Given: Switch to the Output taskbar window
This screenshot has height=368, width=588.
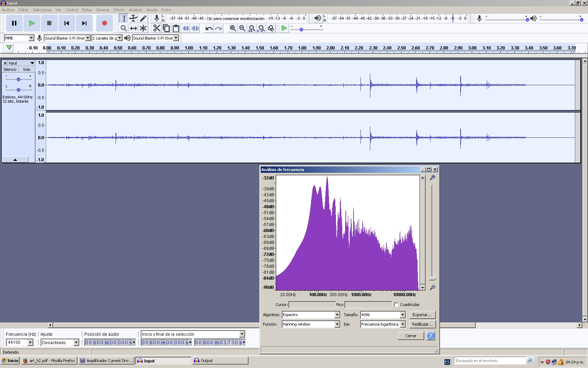Looking at the screenshot, I should pos(220,361).
